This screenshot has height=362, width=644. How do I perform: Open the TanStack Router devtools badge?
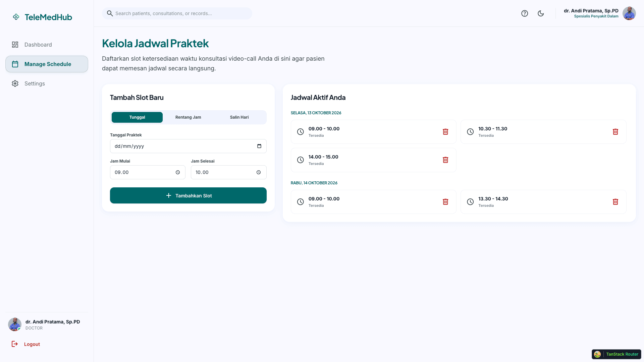point(616,354)
